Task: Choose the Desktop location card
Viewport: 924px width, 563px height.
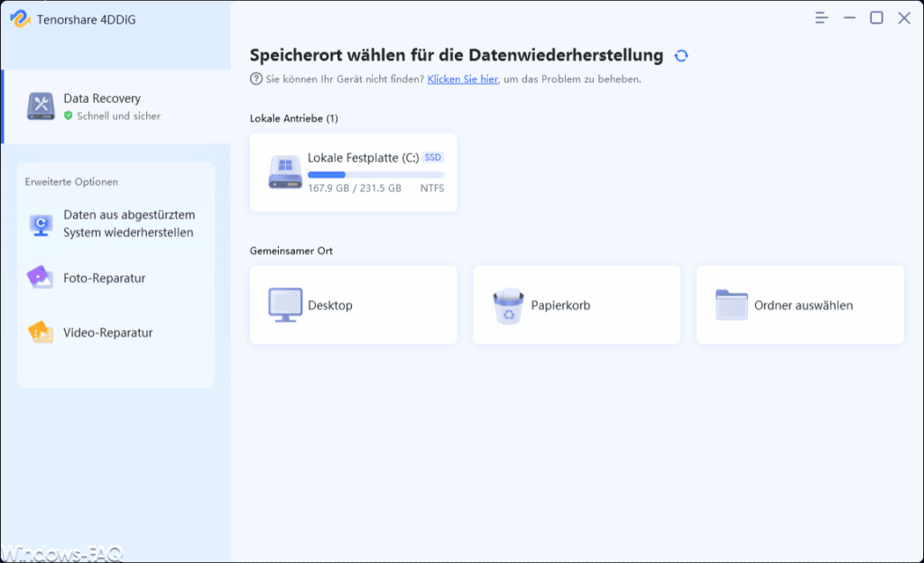Action: tap(354, 305)
